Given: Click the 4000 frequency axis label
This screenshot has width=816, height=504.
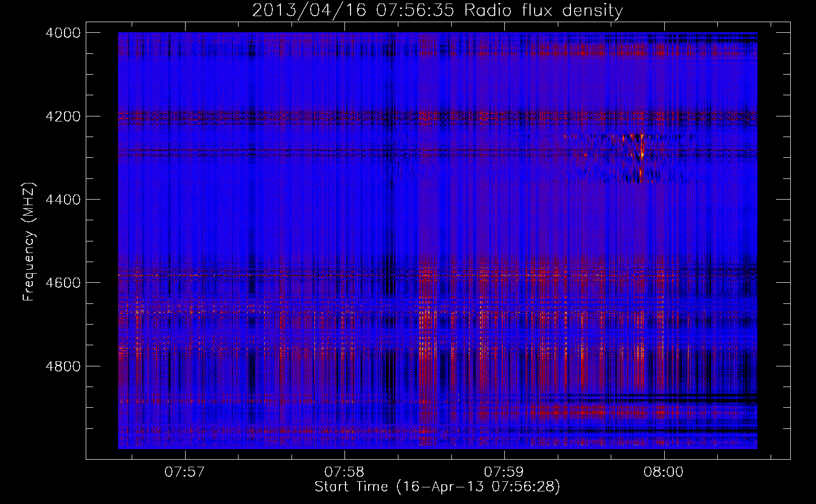Looking at the screenshot, I should click(63, 33).
